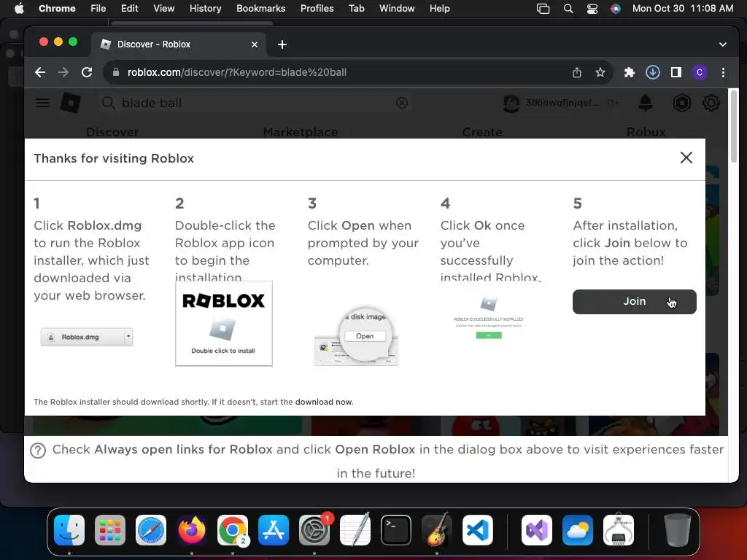Image resolution: width=747 pixels, height=560 pixels.
Task: Click the Chrome address bar URL
Action: point(237,72)
